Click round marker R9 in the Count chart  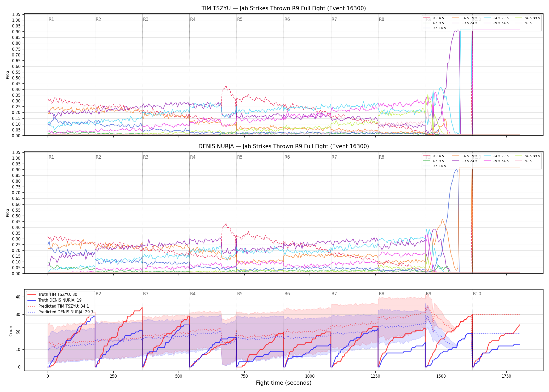tap(428, 294)
